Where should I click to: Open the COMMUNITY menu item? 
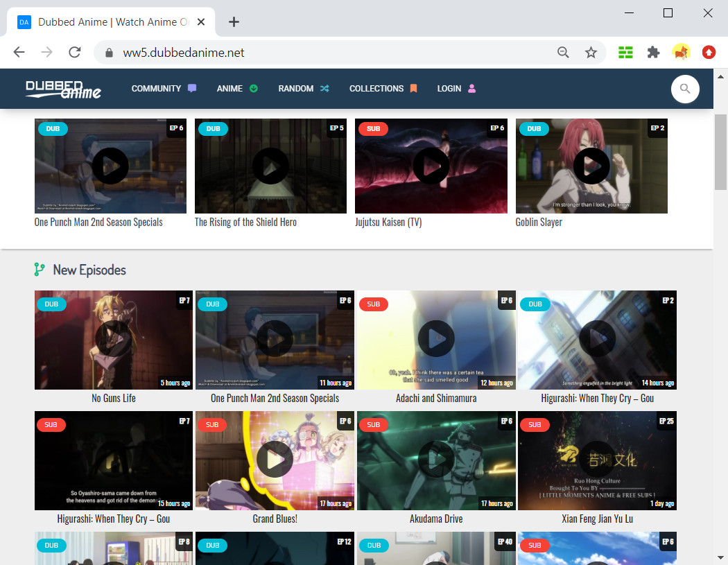(164, 88)
